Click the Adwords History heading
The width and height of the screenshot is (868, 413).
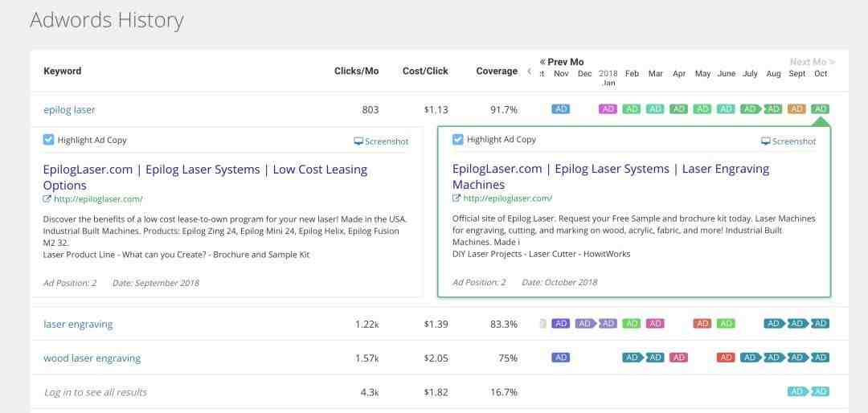click(106, 20)
